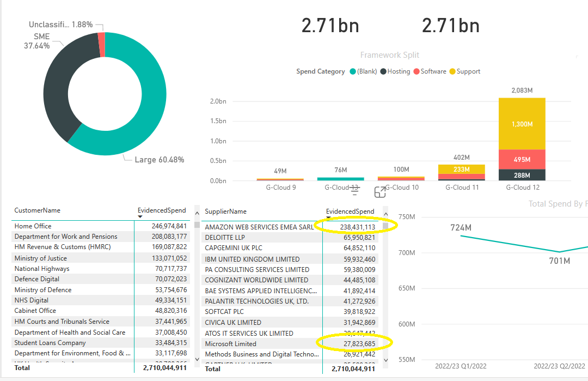Select the Hosting legend marker
Image resolution: width=588 pixels, height=381 pixels.
pyautogui.click(x=383, y=71)
